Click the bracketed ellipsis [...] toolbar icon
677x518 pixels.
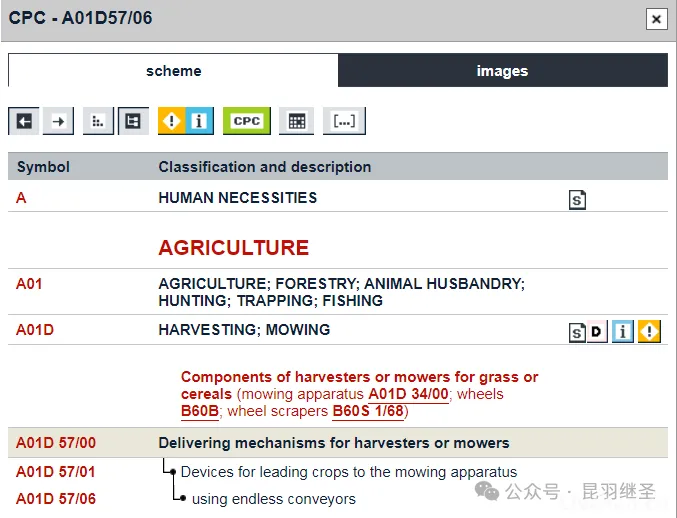tap(344, 121)
